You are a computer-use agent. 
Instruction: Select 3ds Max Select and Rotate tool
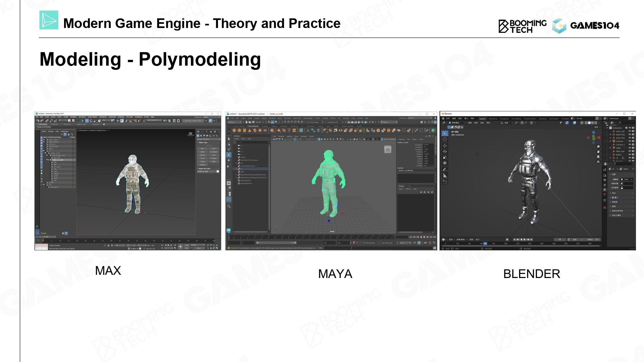tap(91, 121)
